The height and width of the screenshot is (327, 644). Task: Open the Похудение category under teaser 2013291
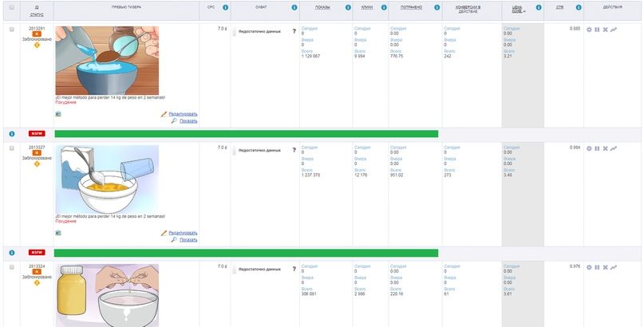click(65, 103)
